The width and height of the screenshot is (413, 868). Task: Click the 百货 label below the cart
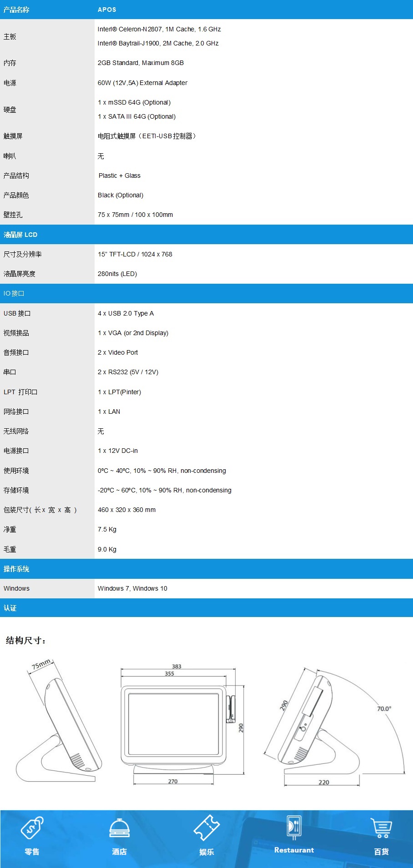click(x=381, y=851)
